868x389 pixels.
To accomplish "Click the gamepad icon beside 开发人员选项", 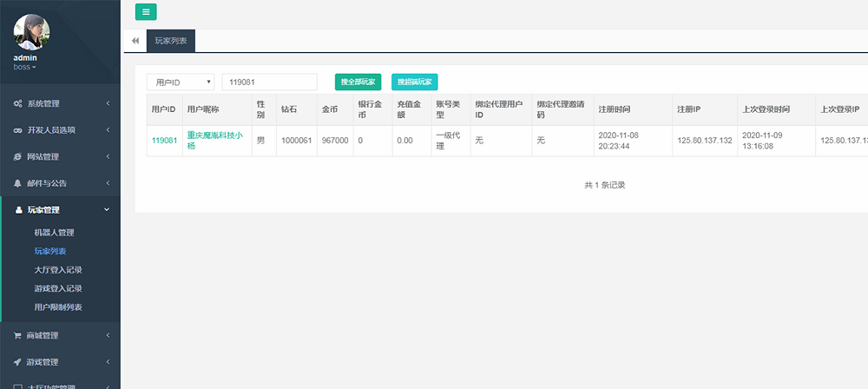I will [17, 130].
